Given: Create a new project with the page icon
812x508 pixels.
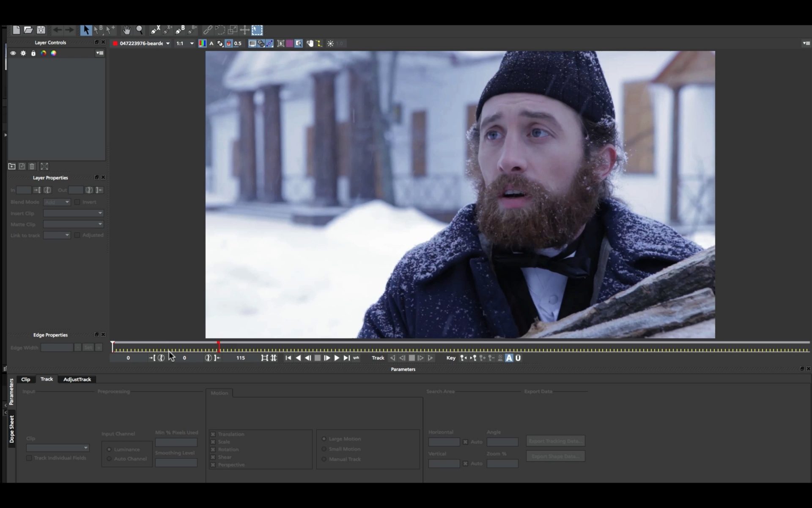Looking at the screenshot, I should 16,30.
